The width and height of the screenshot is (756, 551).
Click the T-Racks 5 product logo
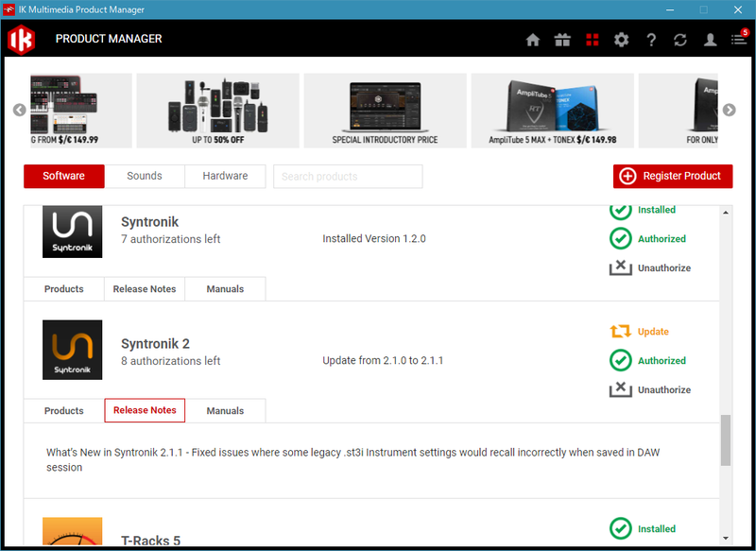73,531
